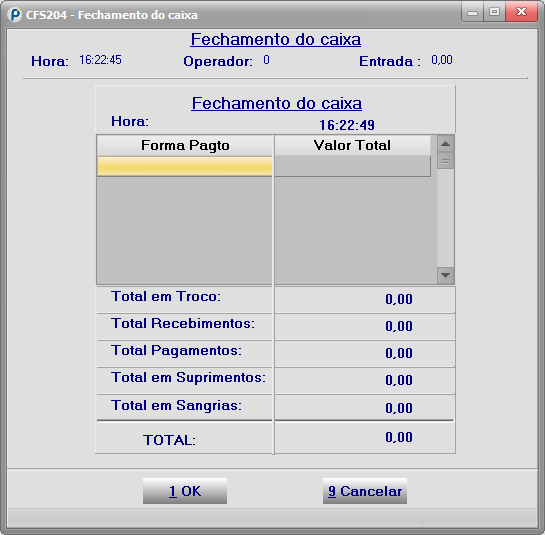Click the Total em Sangrias value
The width and height of the screenshot is (545, 535).
(x=399, y=408)
